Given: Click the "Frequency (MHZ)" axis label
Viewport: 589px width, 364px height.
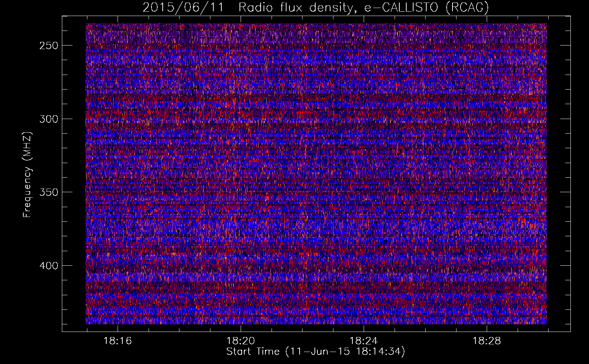Looking at the screenshot, I should point(27,174).
